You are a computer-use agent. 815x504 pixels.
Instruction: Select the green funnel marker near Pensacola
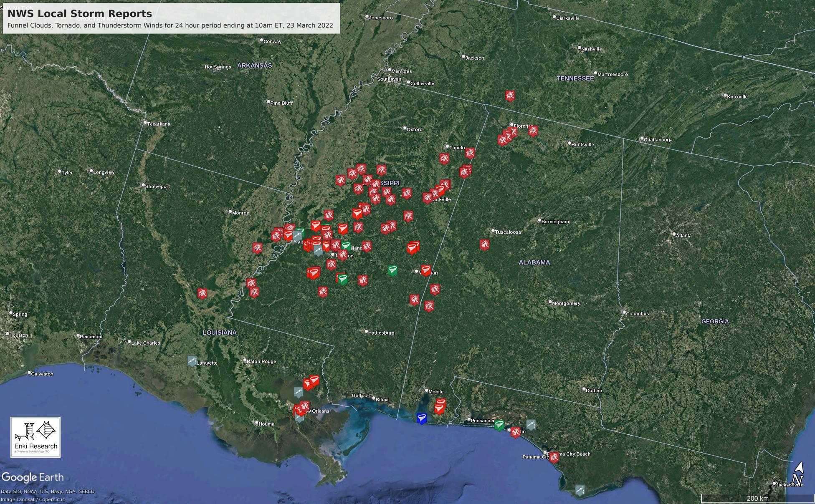499,425
